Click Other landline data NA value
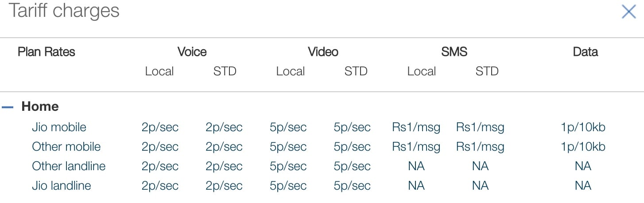The height and width of the screenshot is (203, 644). click(583, 166)
